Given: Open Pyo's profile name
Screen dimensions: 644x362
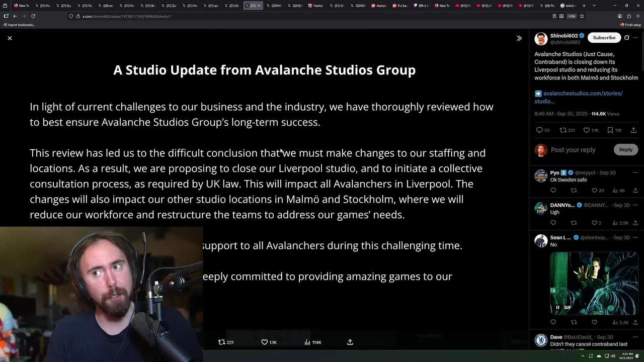Looking at the screenshot, I should (555, 172).
